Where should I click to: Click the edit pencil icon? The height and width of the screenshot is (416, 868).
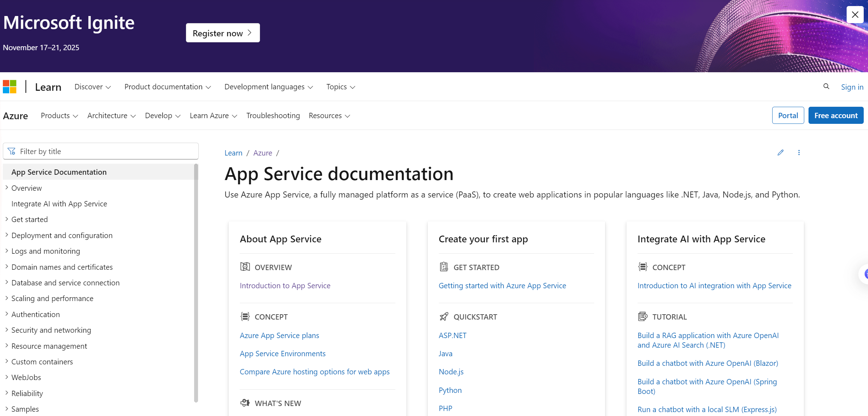(x=780, y=153)
